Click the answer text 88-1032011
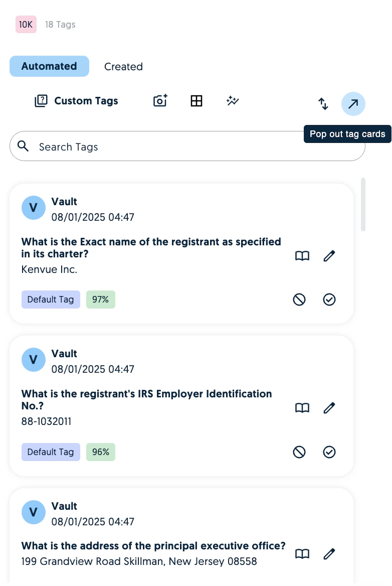This screenshot has width=392, height=586. [x=46, y=421]
